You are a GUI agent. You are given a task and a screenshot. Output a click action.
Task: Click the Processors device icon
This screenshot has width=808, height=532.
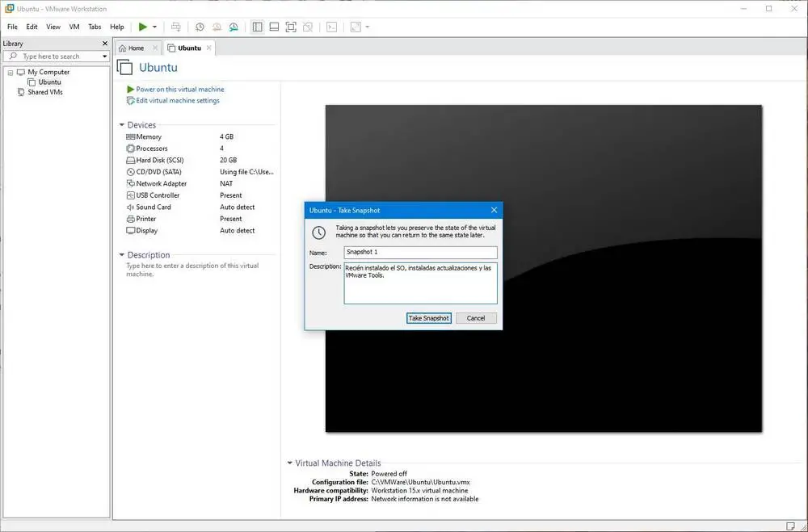coord(131,149)
